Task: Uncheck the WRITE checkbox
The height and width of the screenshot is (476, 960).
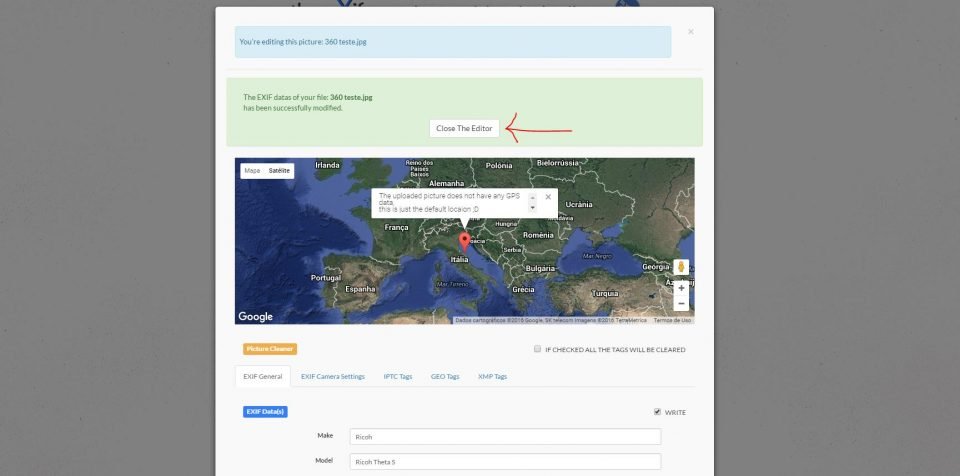Action: [x=656, y=411]
